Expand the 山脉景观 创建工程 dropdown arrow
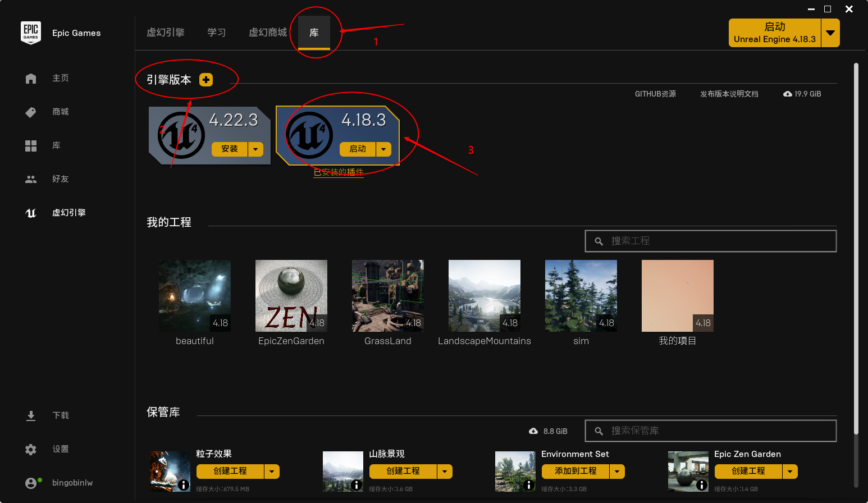The image size is (868, 503). (x=445, y=472)
